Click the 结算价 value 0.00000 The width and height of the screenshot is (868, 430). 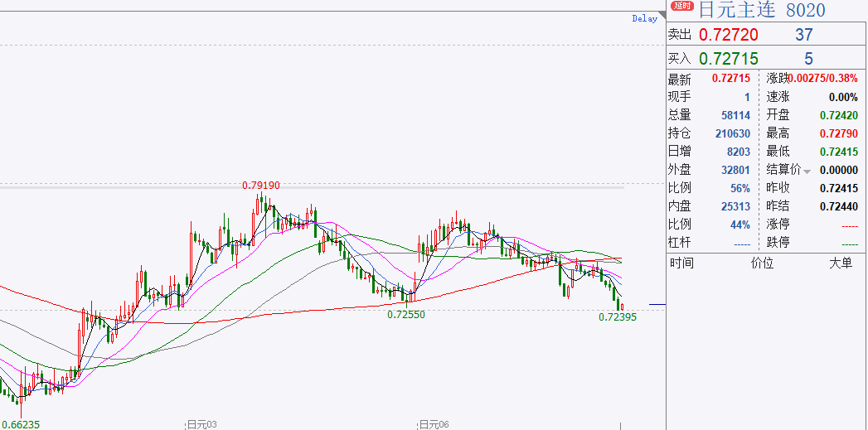(x=839, y=170)
